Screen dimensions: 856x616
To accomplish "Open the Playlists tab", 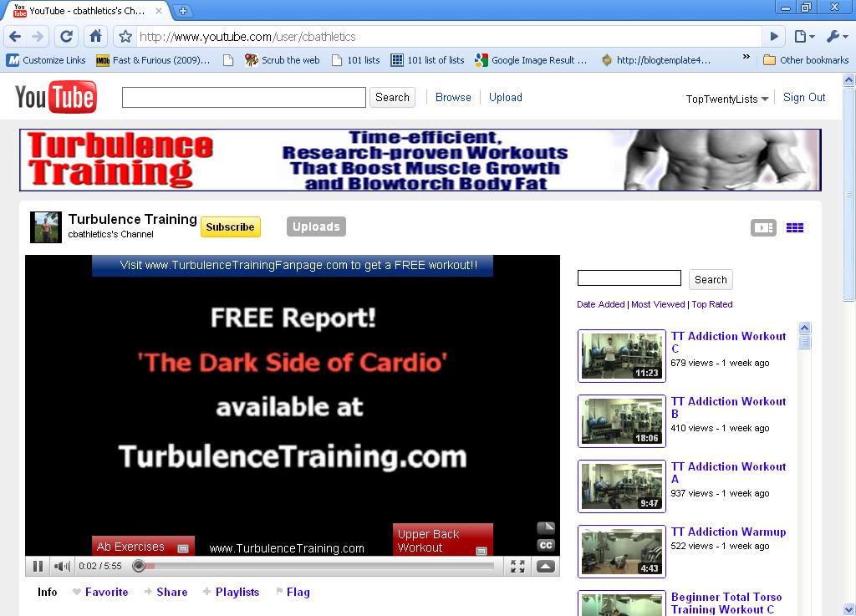I will coord(232,592).
